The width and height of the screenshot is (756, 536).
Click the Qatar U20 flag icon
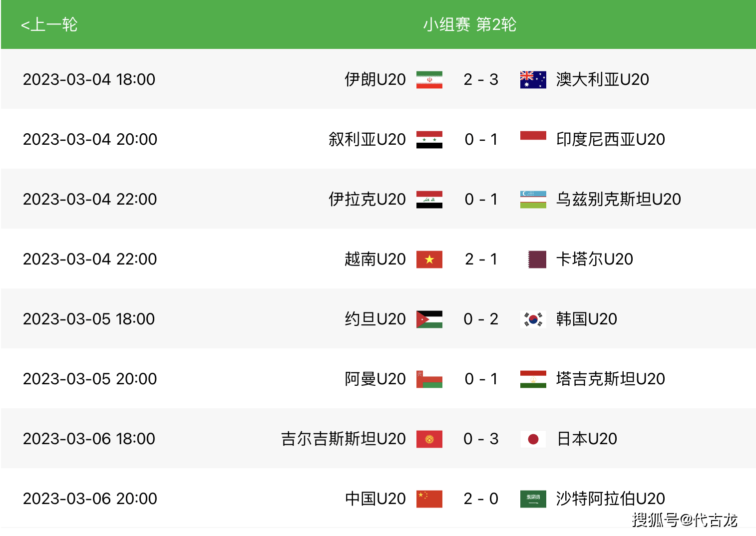pos(537,260)
